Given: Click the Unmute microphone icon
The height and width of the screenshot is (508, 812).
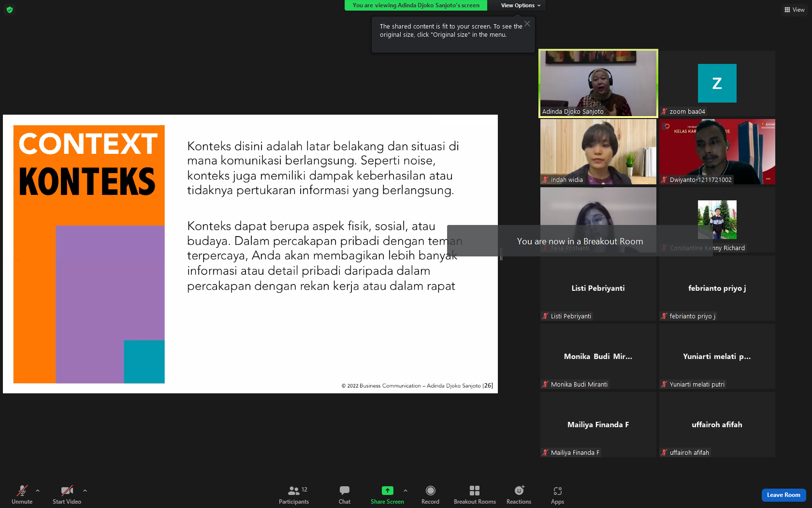Looking at the screenshot, I should tap(22, 491).
